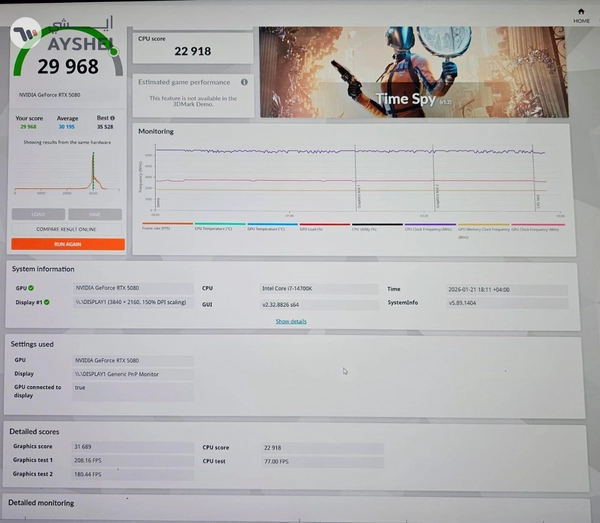
Task: Click Graphics test 2 value 180.44 FPS
Action: (133, 474)
